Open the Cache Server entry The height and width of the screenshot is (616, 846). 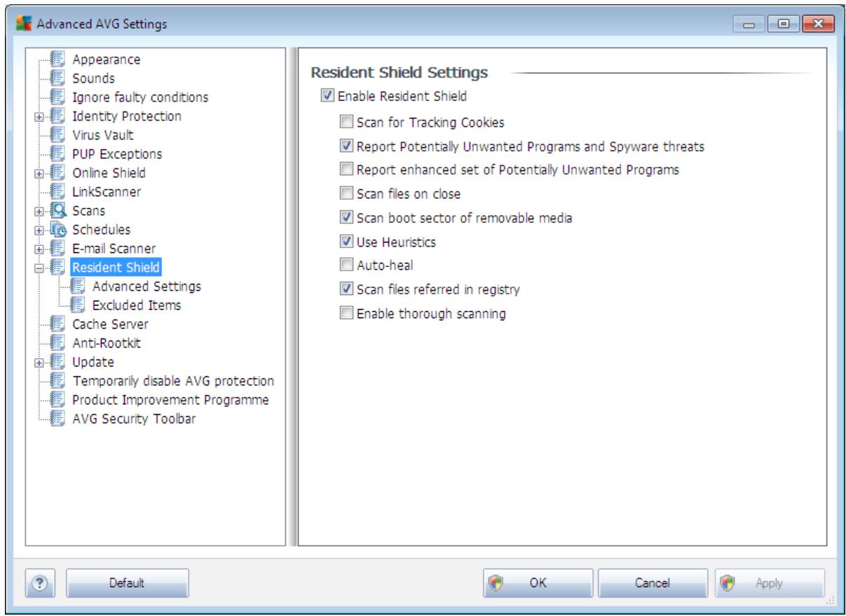[x=109, y=324]
